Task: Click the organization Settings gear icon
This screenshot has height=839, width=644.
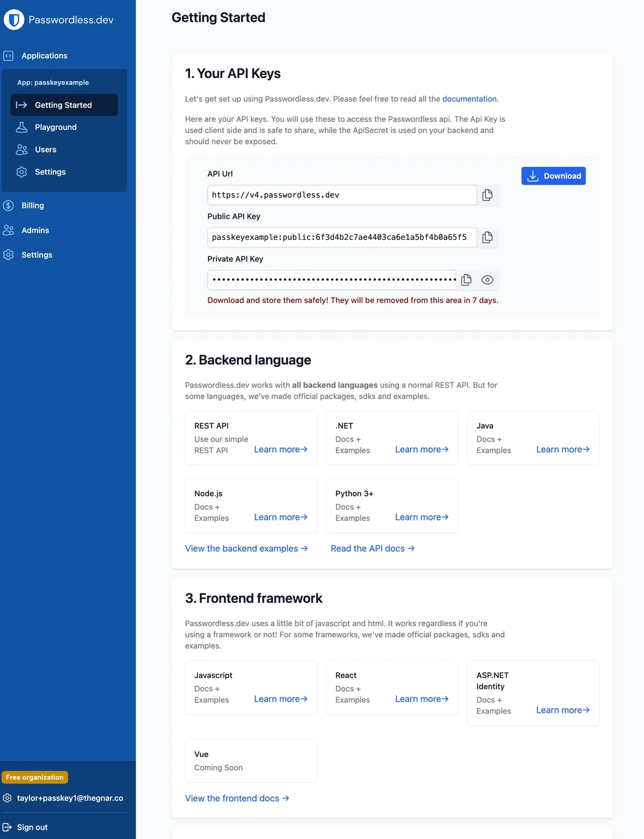Action: [8, 255]
